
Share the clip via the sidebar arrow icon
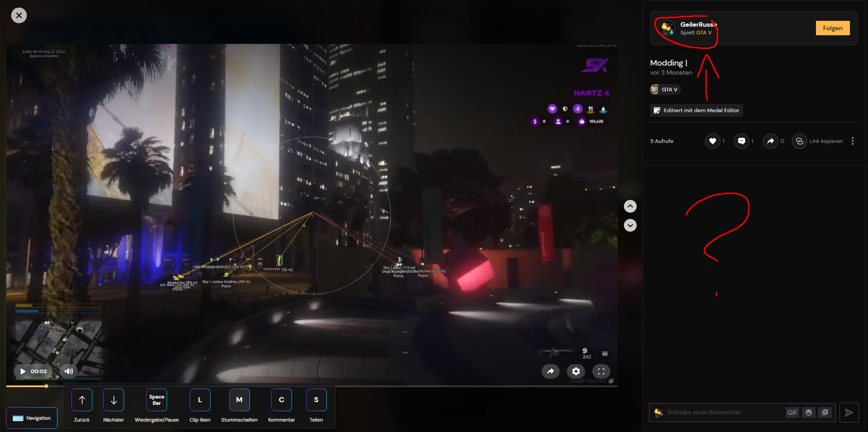[x=771, y=141]
